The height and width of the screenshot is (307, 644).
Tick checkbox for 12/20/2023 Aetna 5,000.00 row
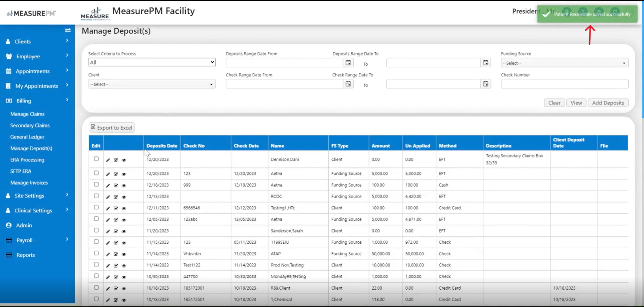(96, 173)
